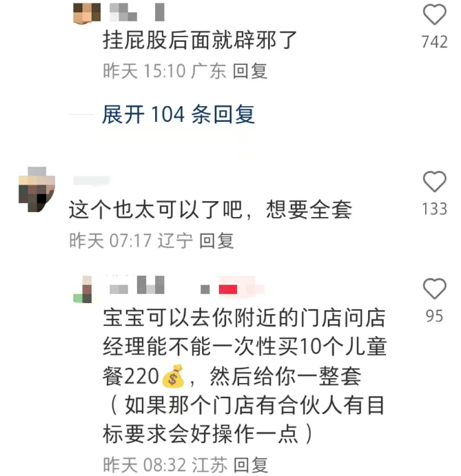Open the Jiangsu commenter's blurred username
The width and height of the screenshot is (461, 476).
[136, 284]
